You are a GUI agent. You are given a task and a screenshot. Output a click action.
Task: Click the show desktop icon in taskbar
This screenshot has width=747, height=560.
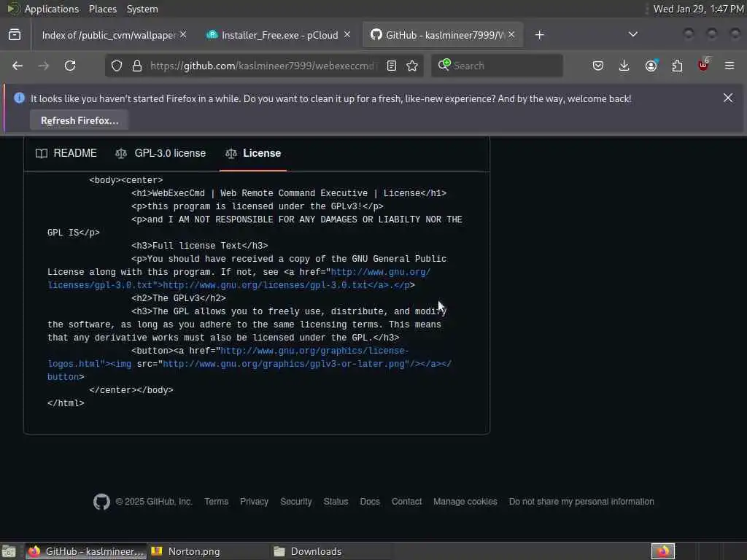coord(9,551)
